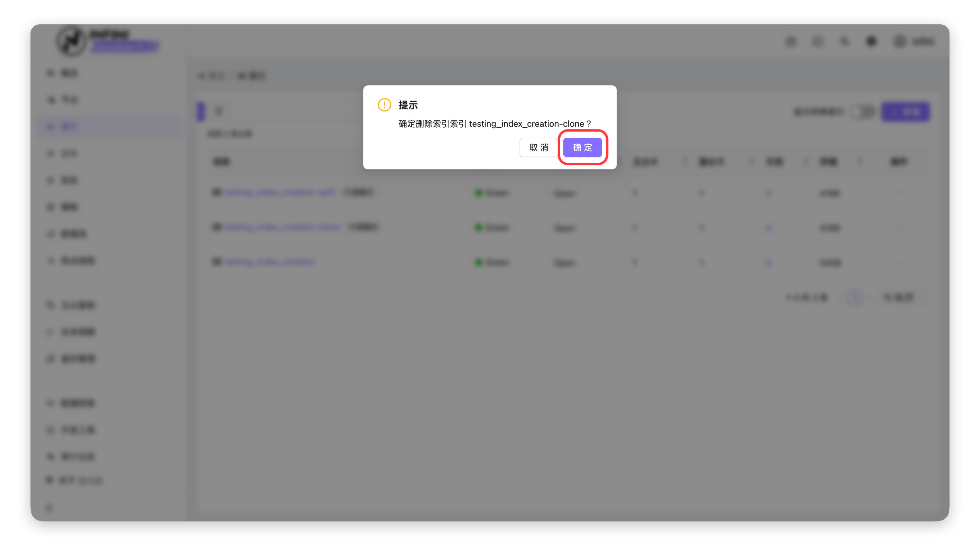
Task: Click the green health dot on the testing_index_creation-clone row
Action: coord(478,228)
